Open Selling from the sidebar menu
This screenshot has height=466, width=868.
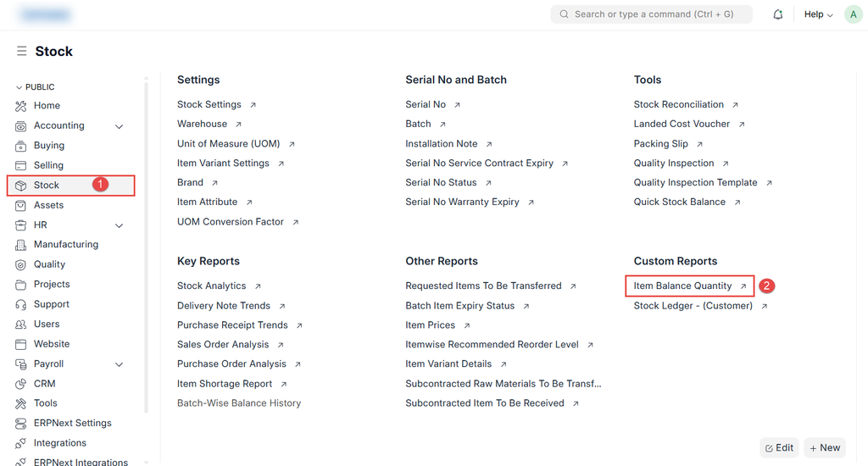pyautogui.click(x=48, y=165)
